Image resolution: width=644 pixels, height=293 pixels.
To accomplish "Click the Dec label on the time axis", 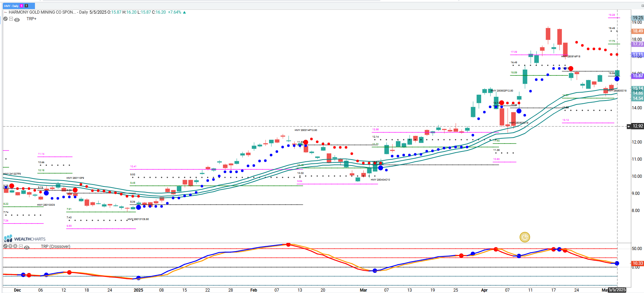I will pyautogui.click(x=17, y=290).
